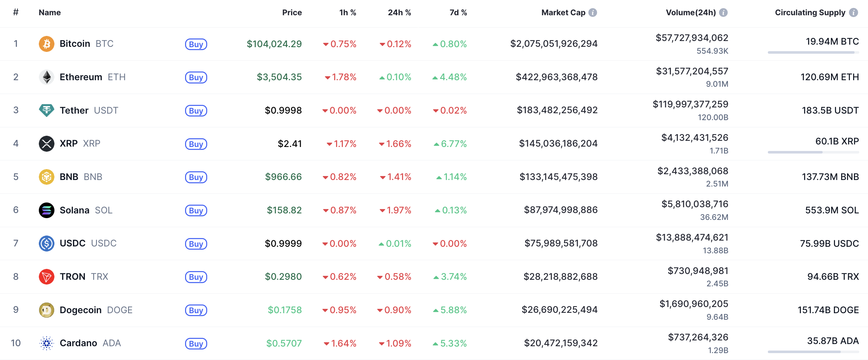Open the Name column header
This screenshot has width=868, height=360.
tap(49, 12)
